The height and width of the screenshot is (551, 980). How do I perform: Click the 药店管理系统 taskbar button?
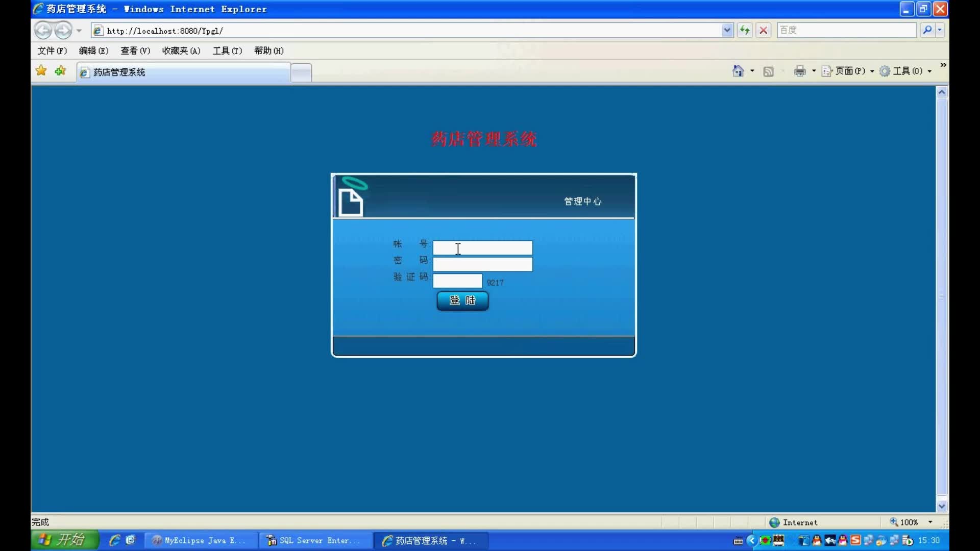[x=430, y=541]
